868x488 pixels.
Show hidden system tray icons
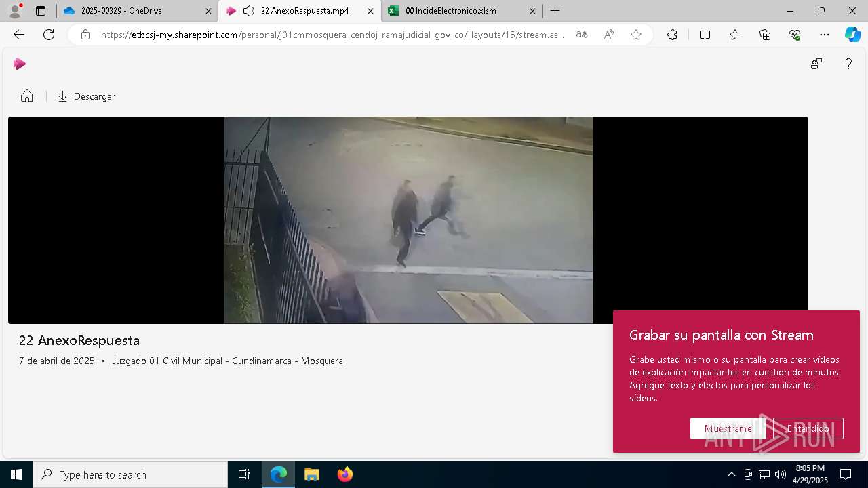pyautogui.click(x=731, y=474)
